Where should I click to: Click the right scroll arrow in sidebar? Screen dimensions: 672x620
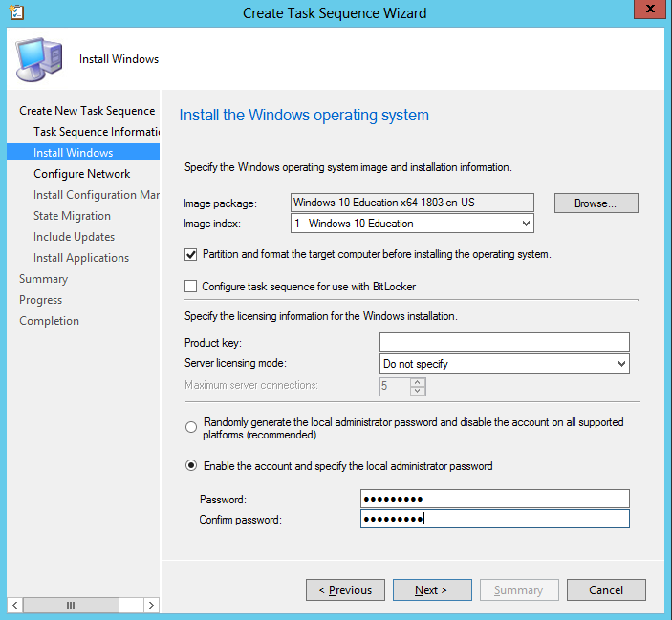coord(151,605)
